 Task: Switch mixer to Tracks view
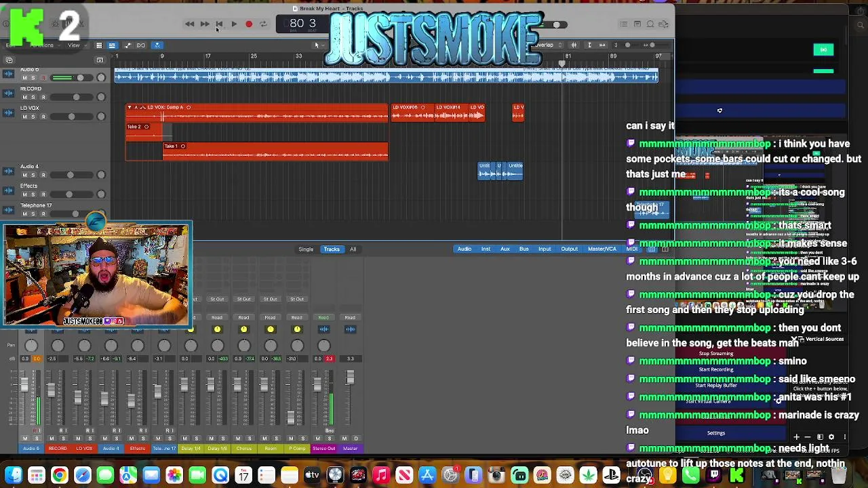(332, 249)
